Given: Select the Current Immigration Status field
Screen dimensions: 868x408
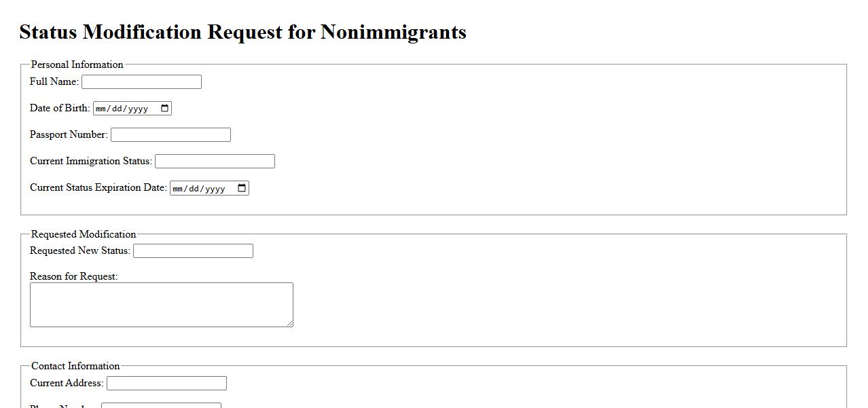Looking at the screenshot, I should [215, 162].
